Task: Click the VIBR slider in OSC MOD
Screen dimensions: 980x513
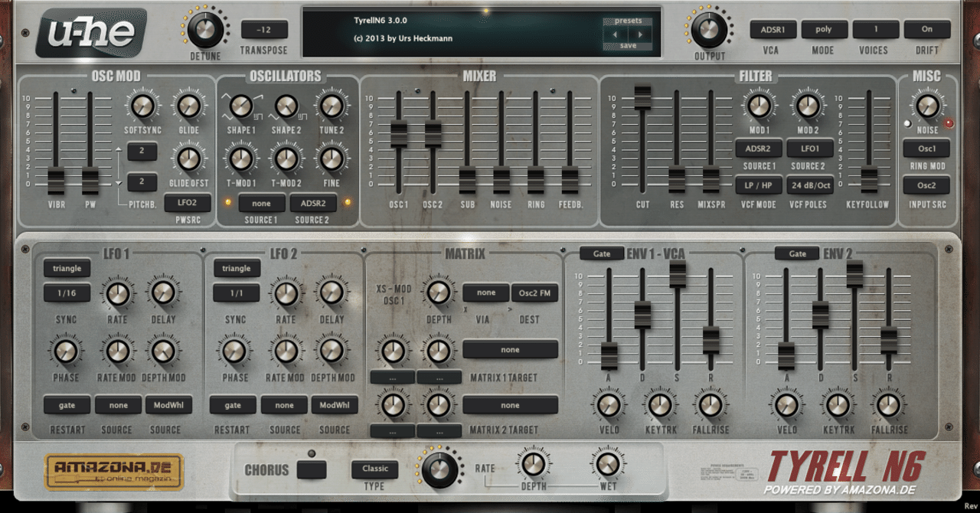Action: [55, 181]
